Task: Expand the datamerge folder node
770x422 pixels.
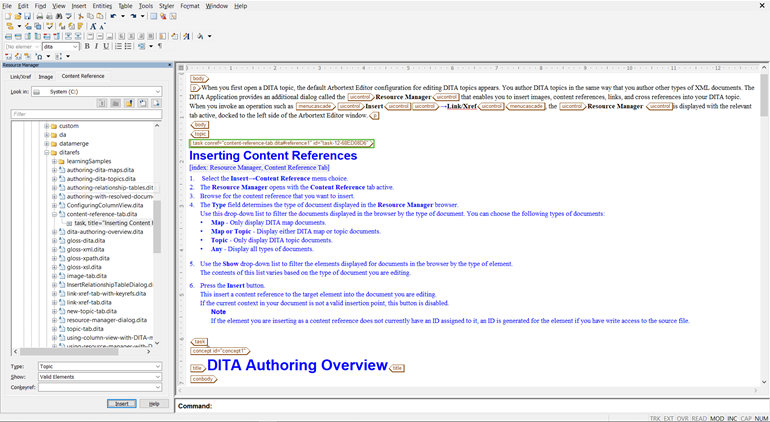Action: point(47,144)
